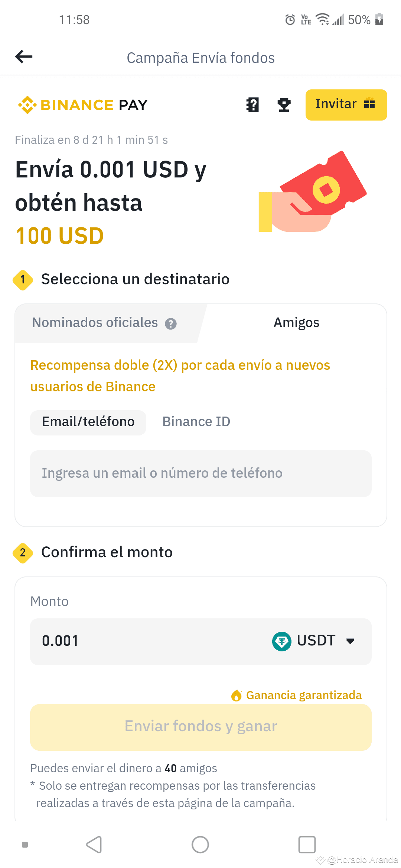Tap the Android back triangle button
The image size is (401, 868).
[x=94, y=845]
